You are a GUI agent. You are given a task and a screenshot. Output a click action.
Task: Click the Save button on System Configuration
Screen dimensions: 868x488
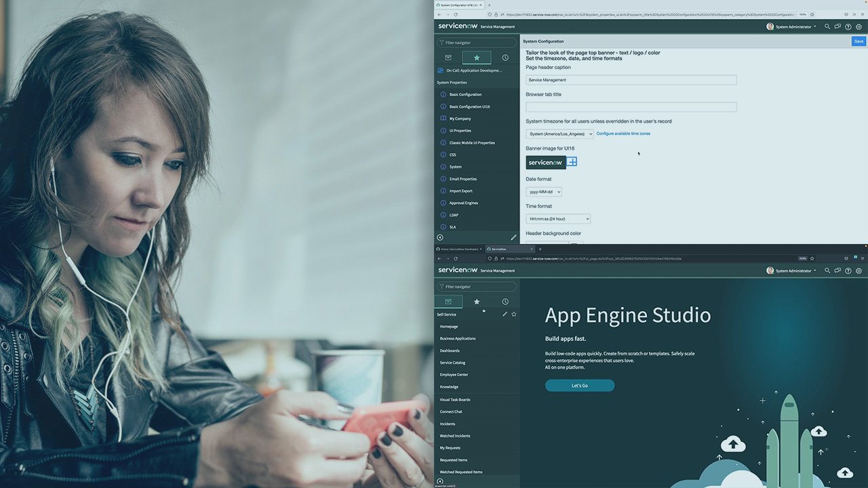click(x=858, y=41)
